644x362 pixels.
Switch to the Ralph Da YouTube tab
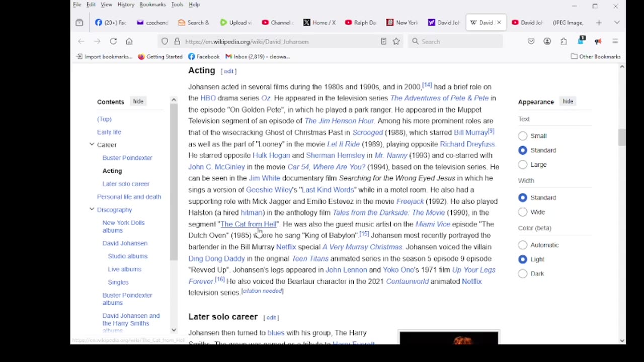pos(360,23)
